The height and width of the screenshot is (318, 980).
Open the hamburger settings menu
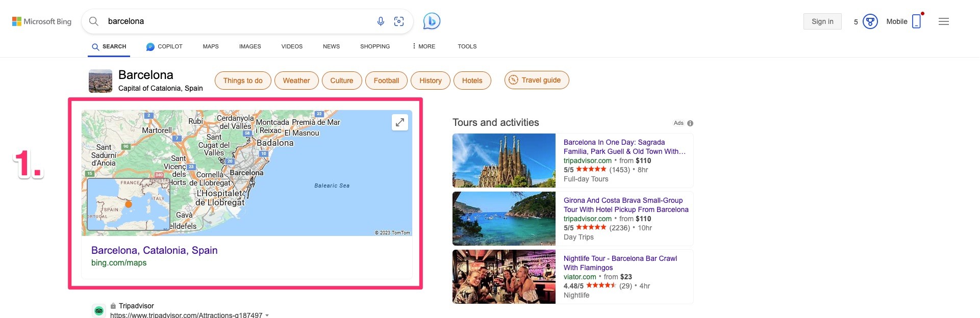coord(944,21)
